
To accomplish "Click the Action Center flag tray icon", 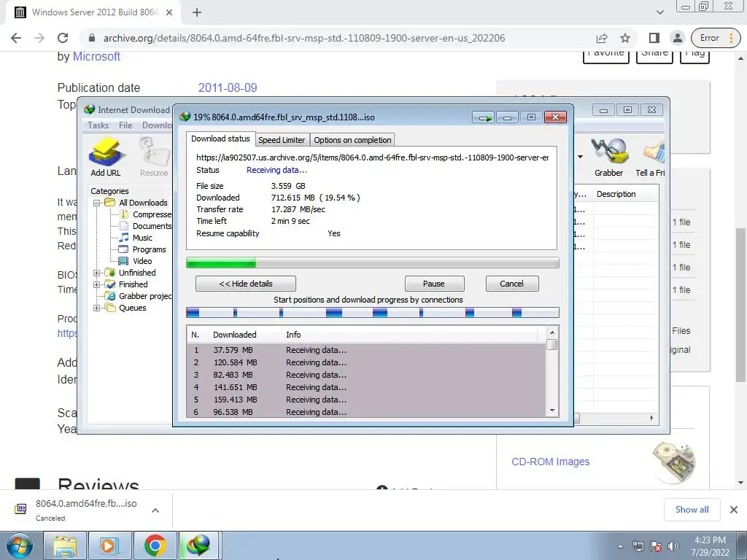I will point(656,547).
